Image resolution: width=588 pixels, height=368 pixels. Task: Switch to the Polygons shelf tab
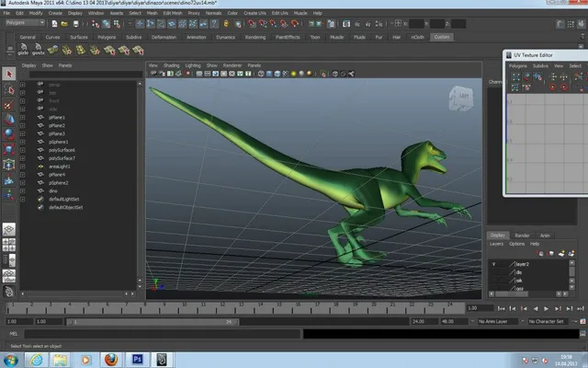click(107, 37)
